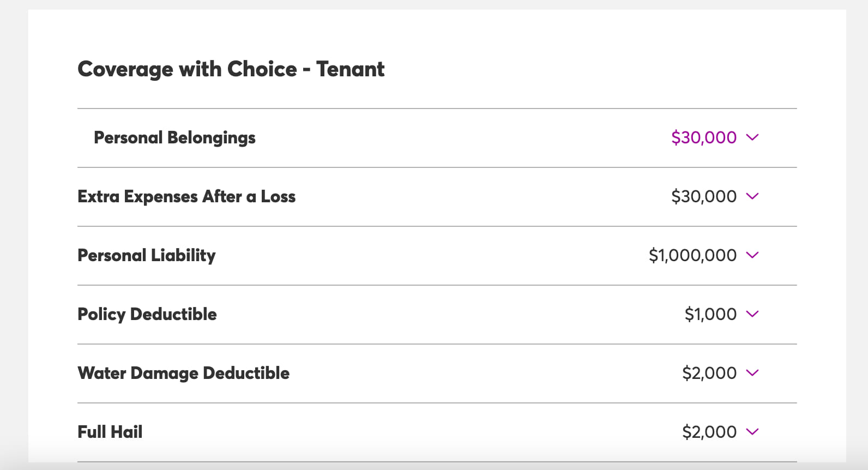The image size is (868, 470).
Task: Expand the Personal Liability amount dropdown
Action: (754, 255)
